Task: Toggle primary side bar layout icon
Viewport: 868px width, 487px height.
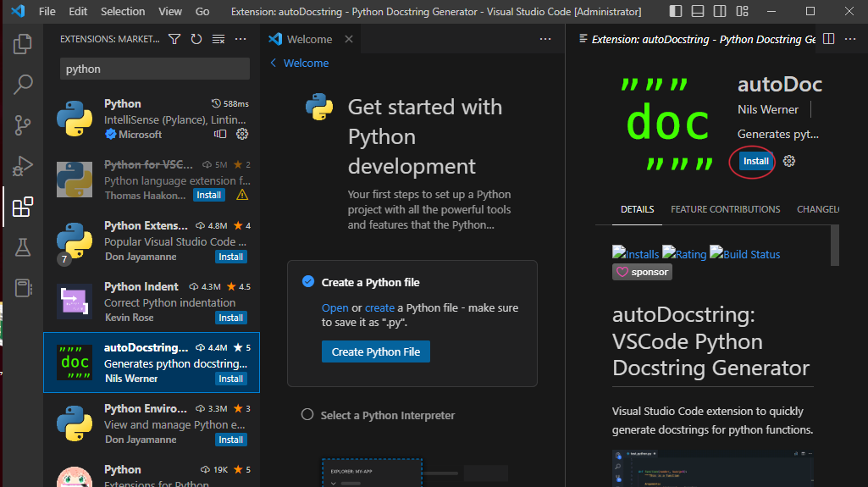Action: coord(676,11)
